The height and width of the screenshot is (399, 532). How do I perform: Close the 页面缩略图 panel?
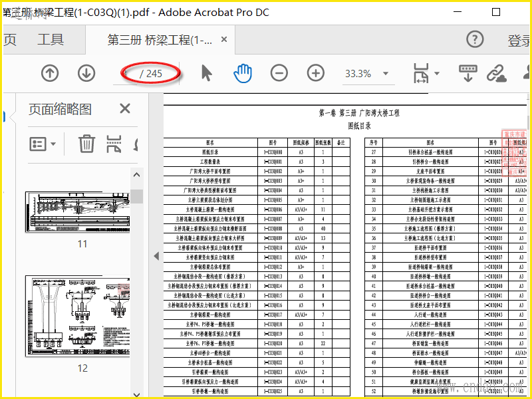point(125,108)
